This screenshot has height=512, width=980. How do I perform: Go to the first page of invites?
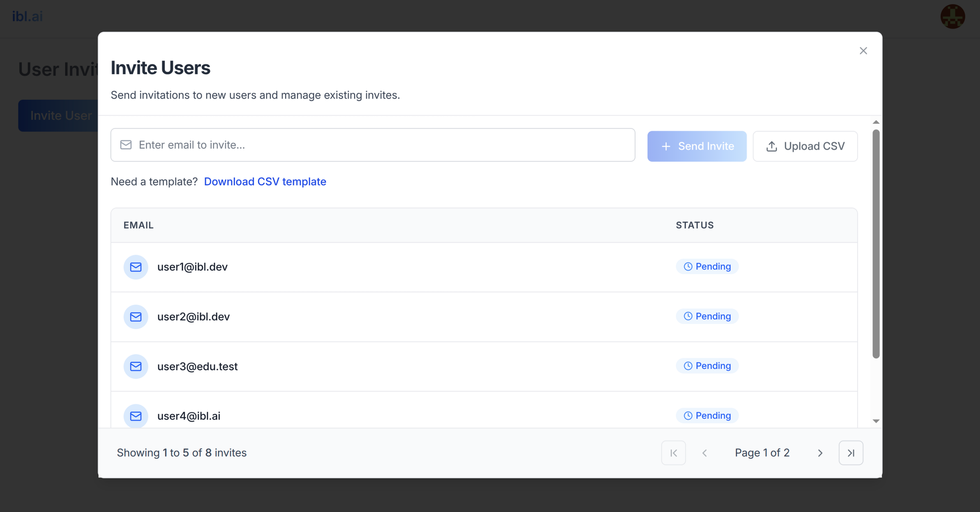click(673, 453)
